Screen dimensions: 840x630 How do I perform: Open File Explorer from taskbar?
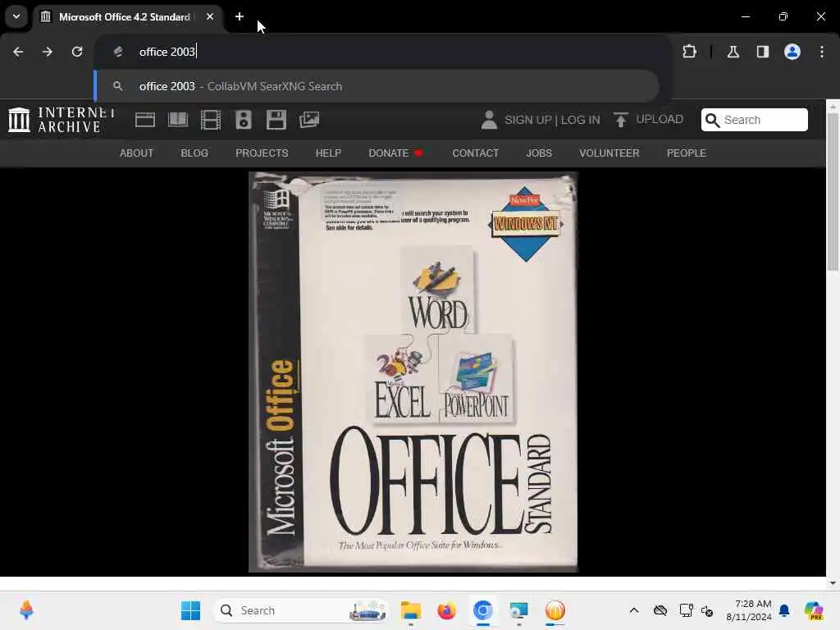coord(411,610)
